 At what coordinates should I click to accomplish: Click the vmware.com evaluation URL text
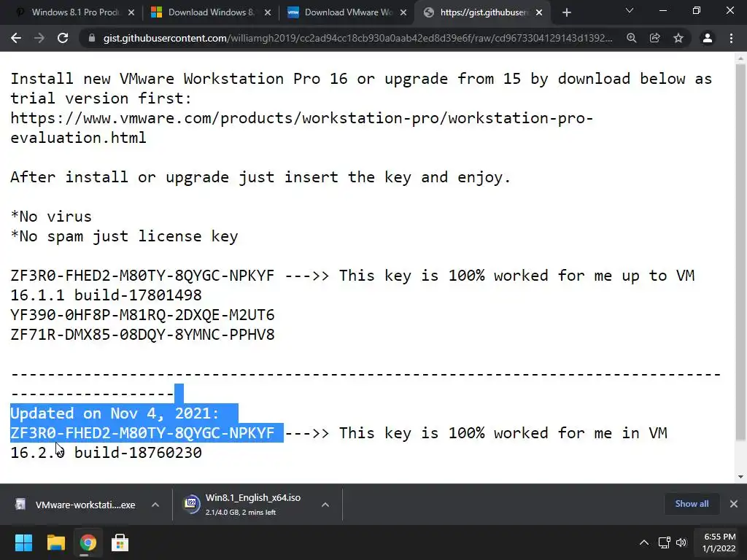[301, 128]
